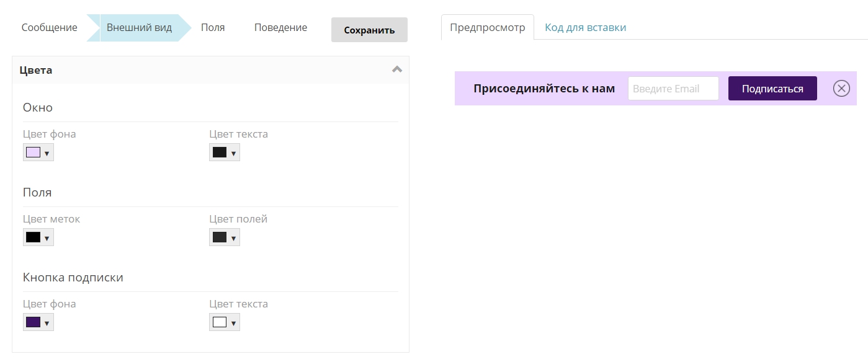Click the purple Кнопка подписки background swatch
The width and height of the screenshot is (868, 362).
pyautogui.click(x=33, y=322)
